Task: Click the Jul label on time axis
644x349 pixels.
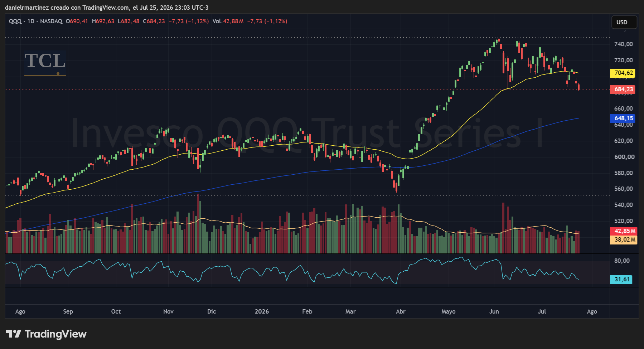Action: click(542, 311)
